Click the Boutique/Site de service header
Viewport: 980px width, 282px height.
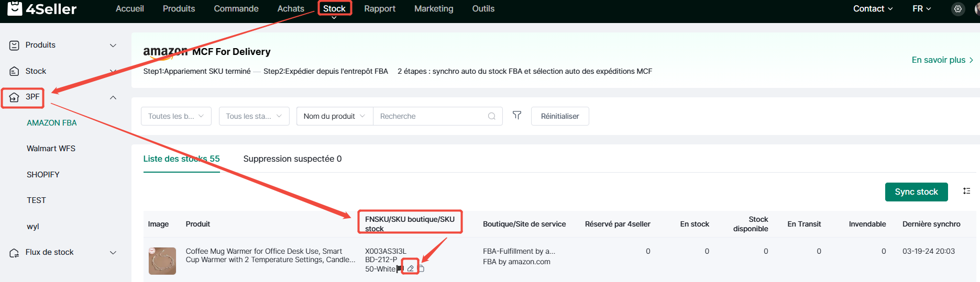tap(524, 224)
